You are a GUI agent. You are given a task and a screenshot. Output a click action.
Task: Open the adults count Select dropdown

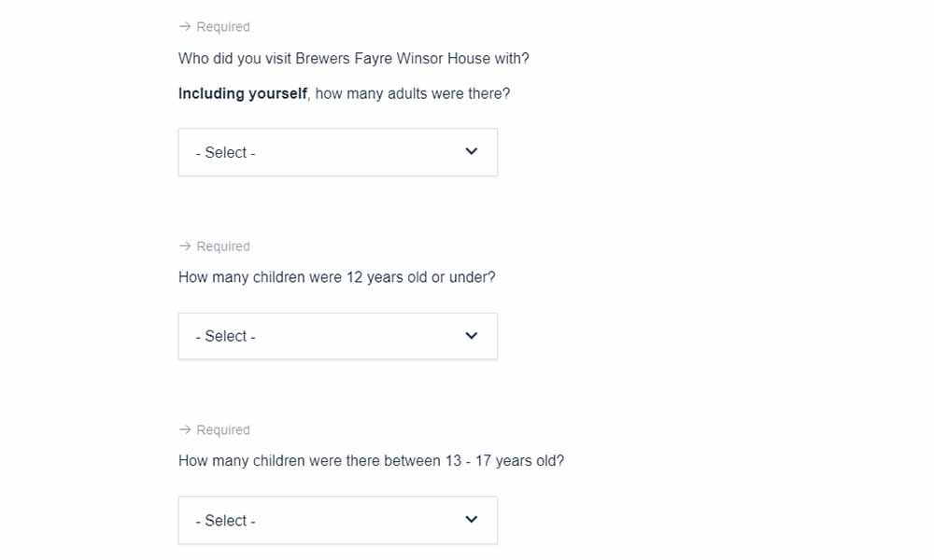click(x=338, y=152)
